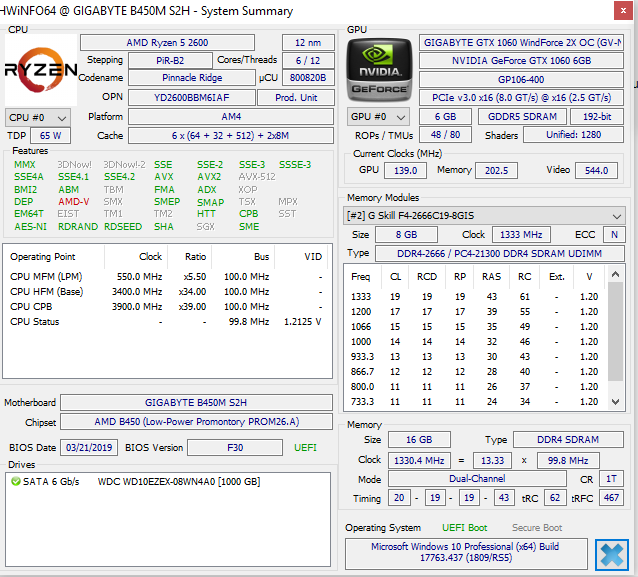Screen dimensions: 638x577
Task: Select the WDC WD10EZEX drive entry
Action: click(x=167, y=482)
